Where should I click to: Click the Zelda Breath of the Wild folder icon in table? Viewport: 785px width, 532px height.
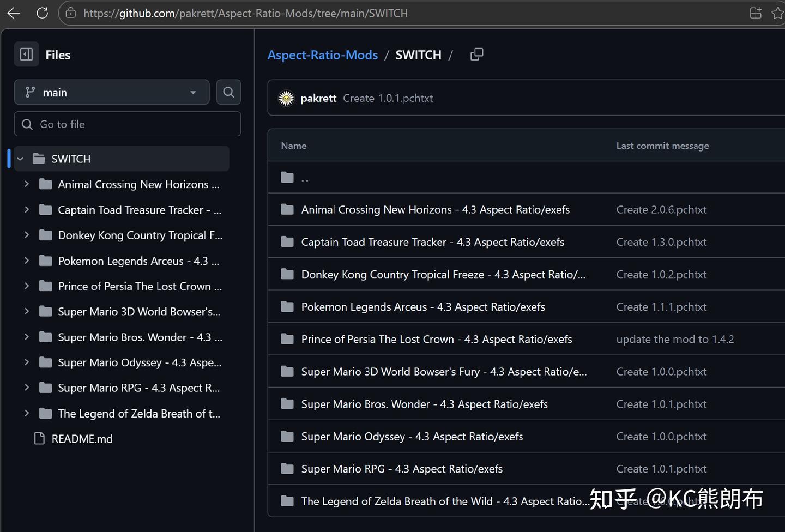(287, 501)
